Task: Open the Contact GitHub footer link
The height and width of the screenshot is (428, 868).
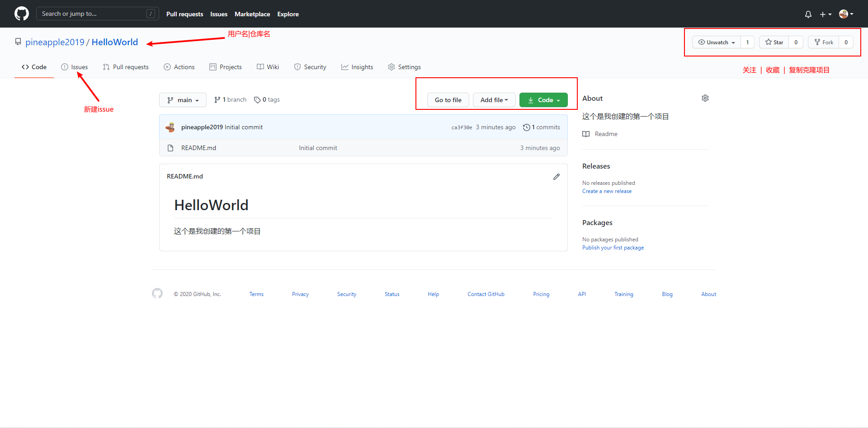Action: (x=486, y=294)
